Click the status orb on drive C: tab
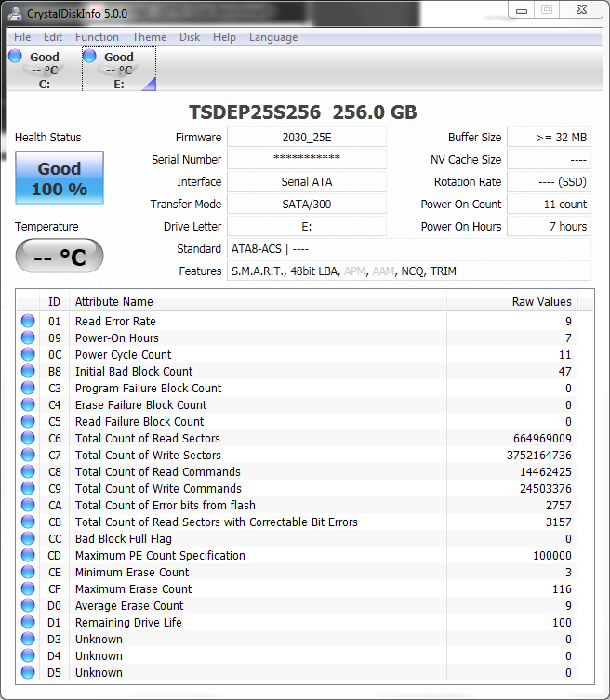This screenshot has width=610, height=700. 15,57
